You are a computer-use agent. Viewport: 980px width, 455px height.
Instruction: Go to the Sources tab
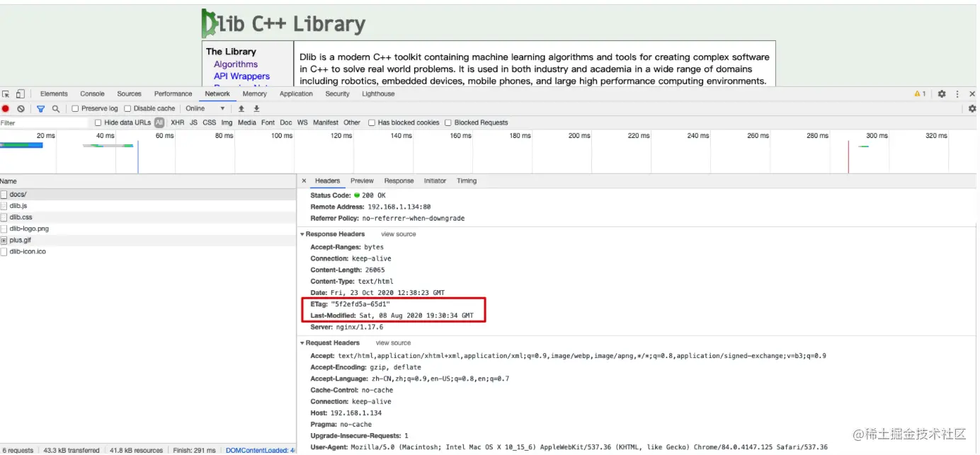[x=129, y=94]
